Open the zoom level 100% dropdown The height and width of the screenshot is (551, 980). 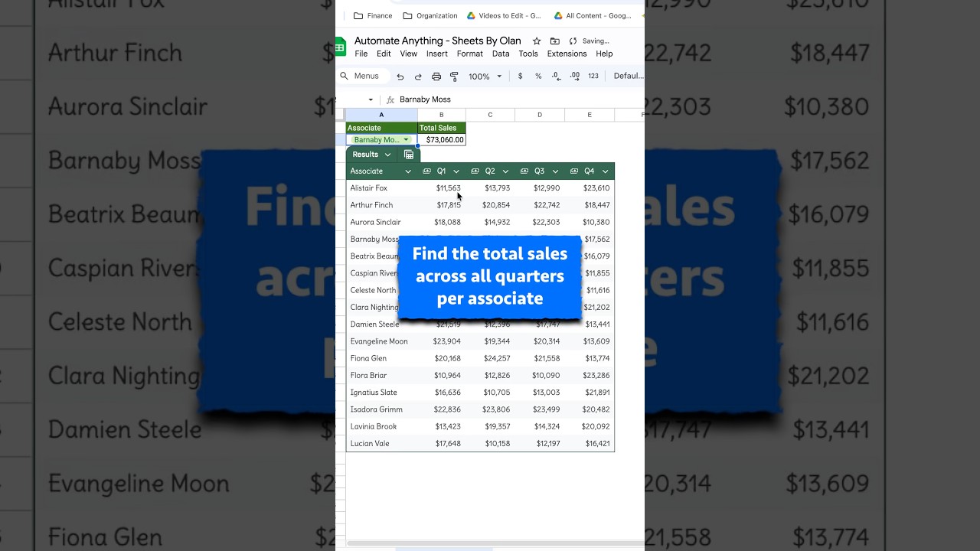coord(485,77)
